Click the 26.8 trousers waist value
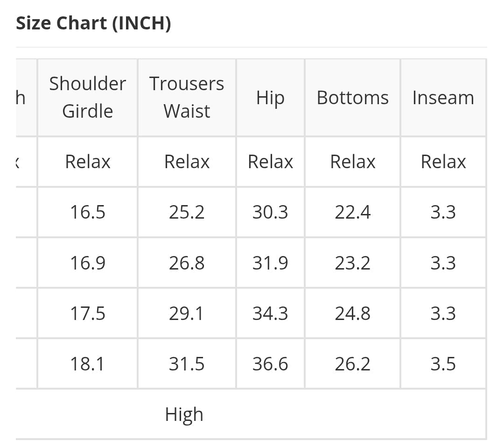Screen dimensions: 504x448 pyautogui.click(x=187, y=263)
